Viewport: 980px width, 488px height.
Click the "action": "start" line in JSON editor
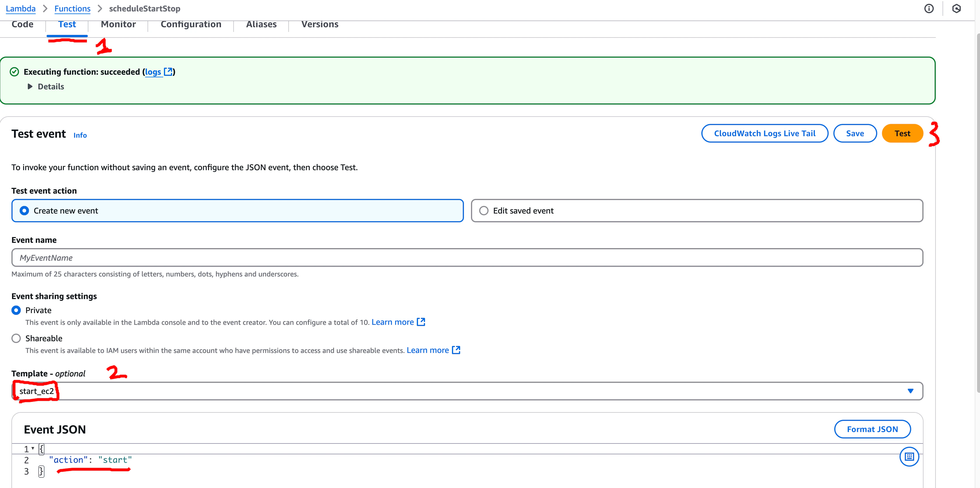pyautogui.click(x=90, y=460)
